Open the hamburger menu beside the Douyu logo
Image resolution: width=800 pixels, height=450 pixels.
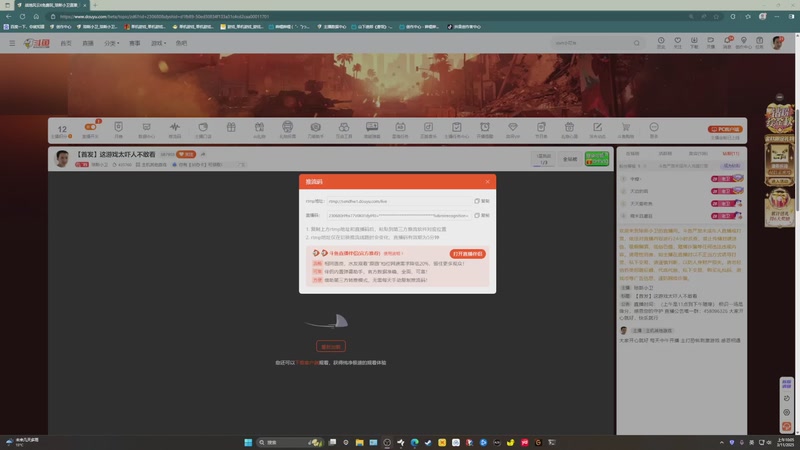pos(12,43)
